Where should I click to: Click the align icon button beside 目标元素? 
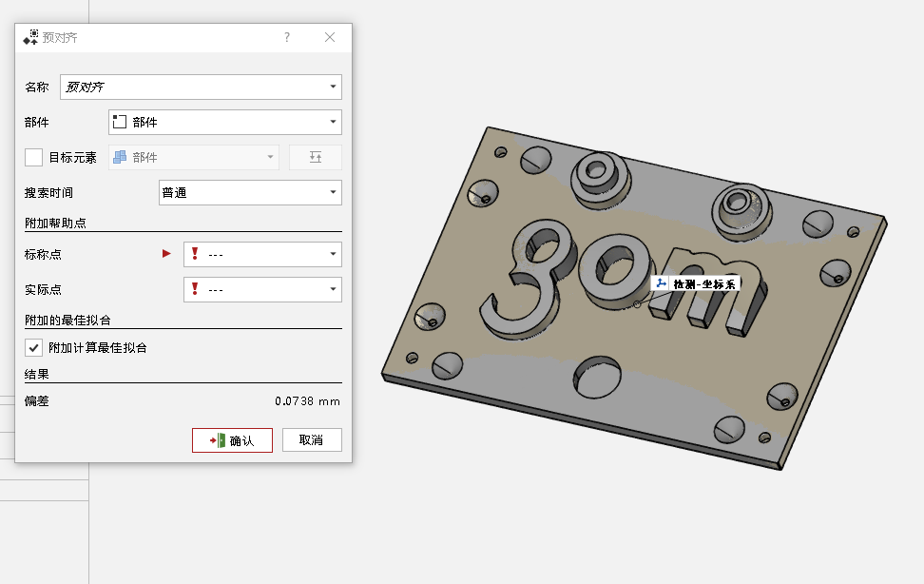[x=315, y=158]
